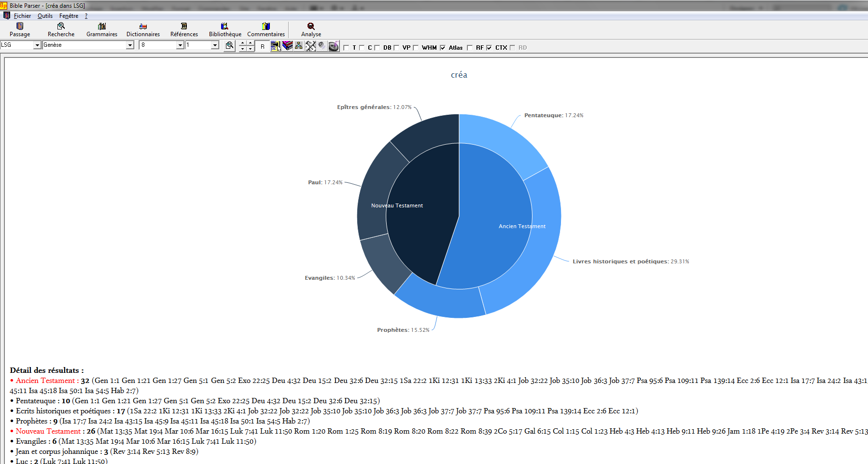868x464 pixels.
Task: Enable the RF checkbox
Action: point(470,48)
